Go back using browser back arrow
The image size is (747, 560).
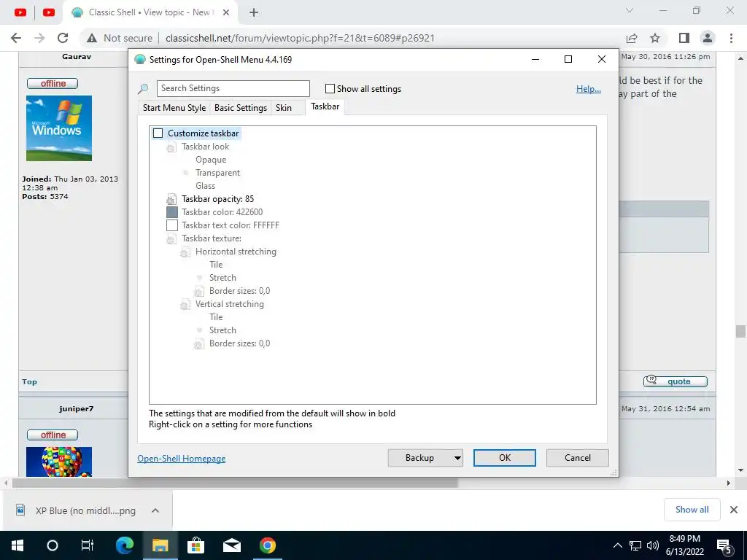point(16,38)
